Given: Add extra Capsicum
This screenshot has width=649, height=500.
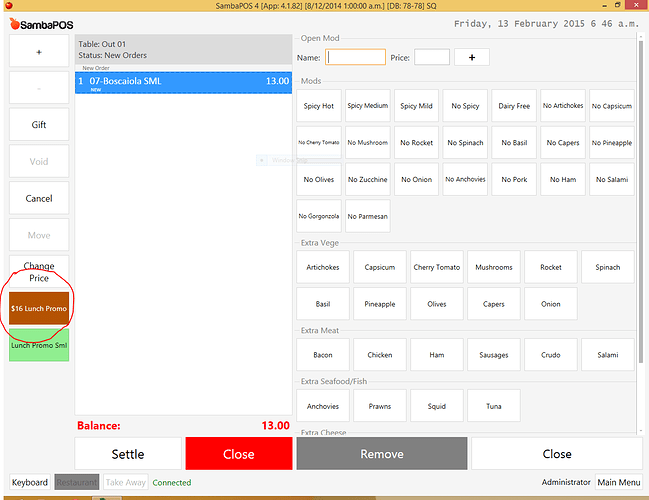Looking at the screenshot, I should point(380,267).
